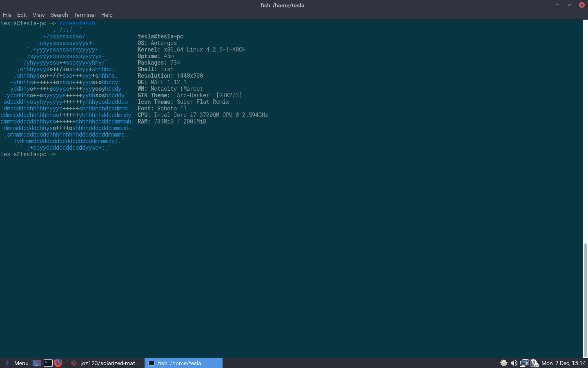Screen dimensions: 588x368
Task: Select fish /home/tesla taskbar entry
Action: click(x=184, y=363)
